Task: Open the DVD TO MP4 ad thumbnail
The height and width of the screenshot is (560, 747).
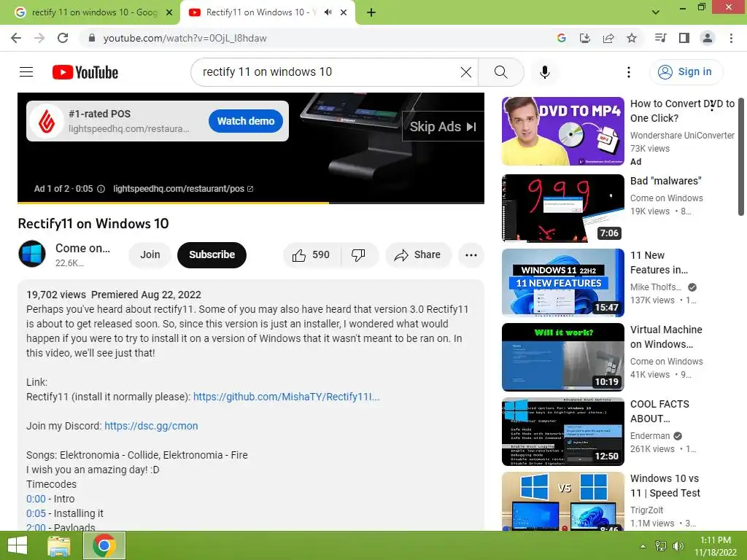Action: (562, 131)
